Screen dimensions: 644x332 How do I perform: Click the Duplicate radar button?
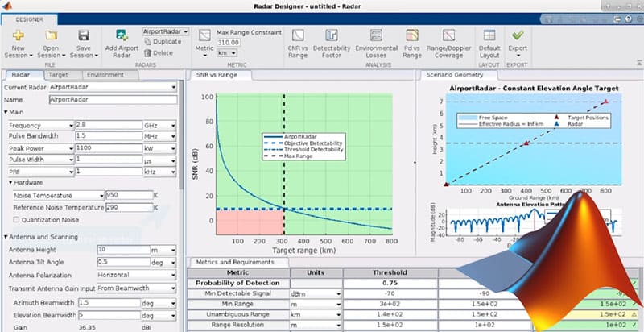point(163,42)
